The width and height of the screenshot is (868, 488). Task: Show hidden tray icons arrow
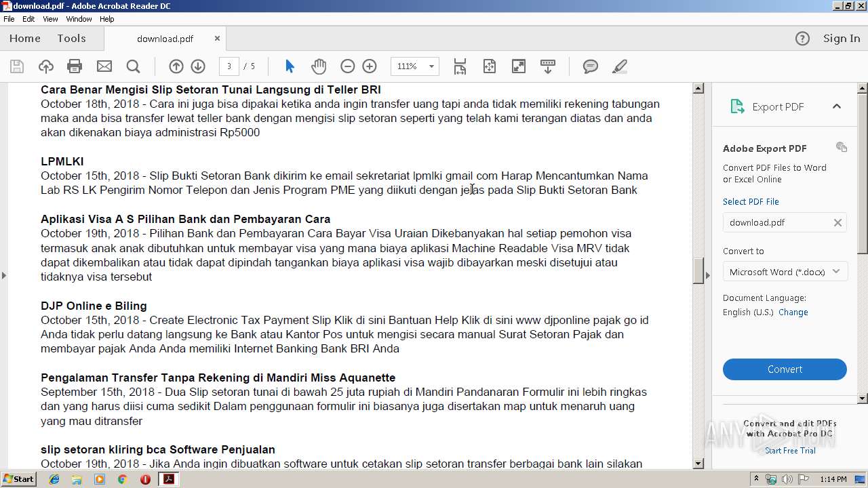point(757,479)
